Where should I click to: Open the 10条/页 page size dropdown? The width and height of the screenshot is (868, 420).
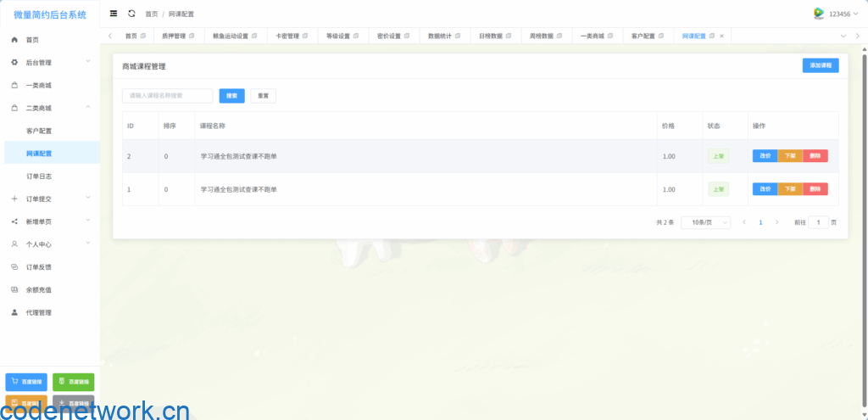705,222
